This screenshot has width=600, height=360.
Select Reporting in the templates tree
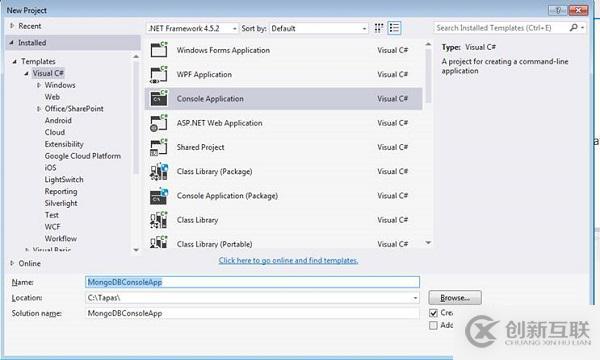61,191
